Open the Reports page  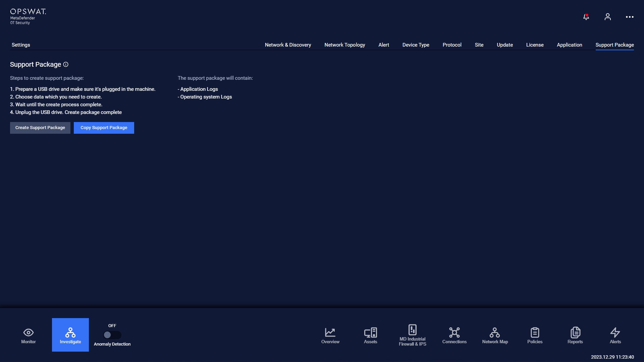click(575, 336)
